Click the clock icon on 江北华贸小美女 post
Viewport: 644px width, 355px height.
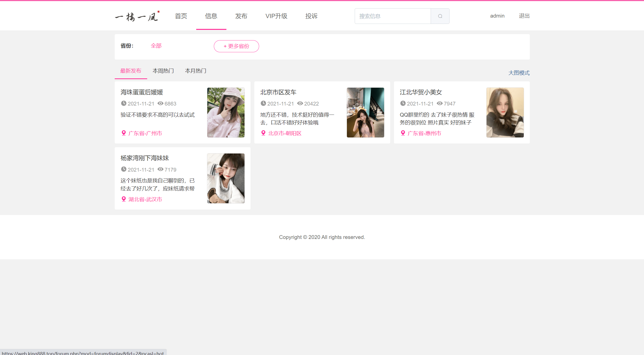tap(403, 104)
